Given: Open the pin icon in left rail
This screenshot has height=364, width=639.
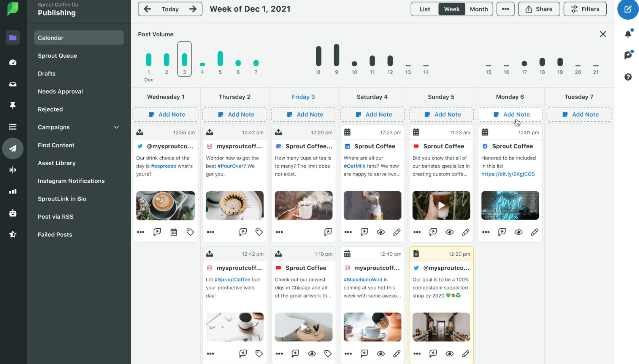Looking at the screenshot, I should pyautogui.click(x=13, y=105).
